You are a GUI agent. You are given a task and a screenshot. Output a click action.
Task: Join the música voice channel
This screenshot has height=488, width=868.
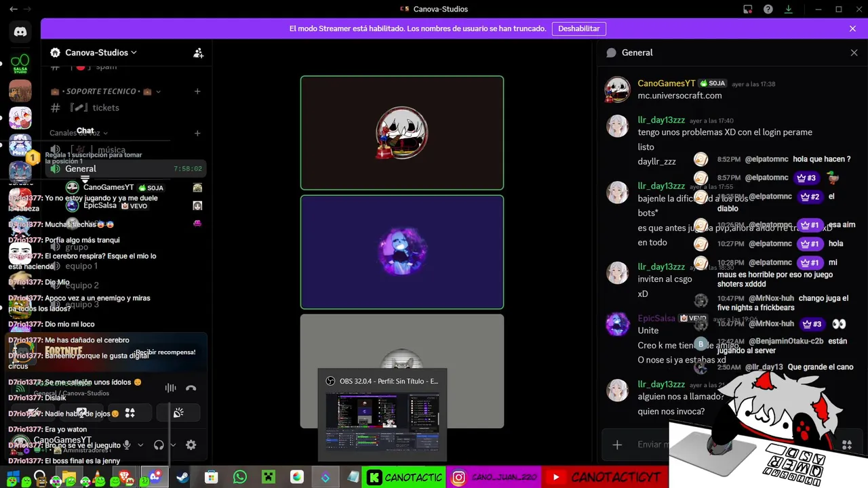(x=126, y=150)
